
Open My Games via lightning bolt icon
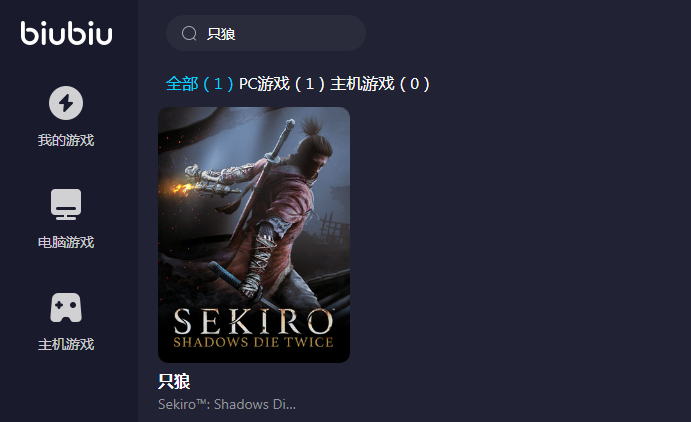pyautogui.click(x=66, y=103)
